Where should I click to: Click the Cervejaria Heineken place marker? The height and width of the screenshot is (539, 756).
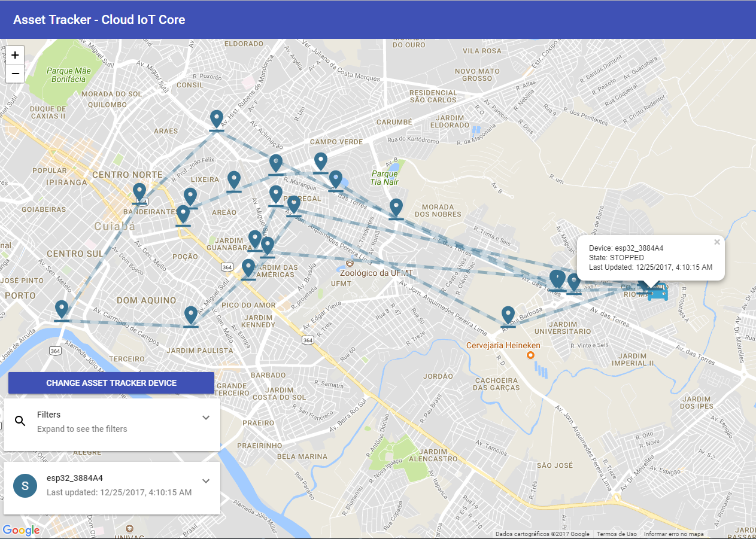[x=530, y=355]
